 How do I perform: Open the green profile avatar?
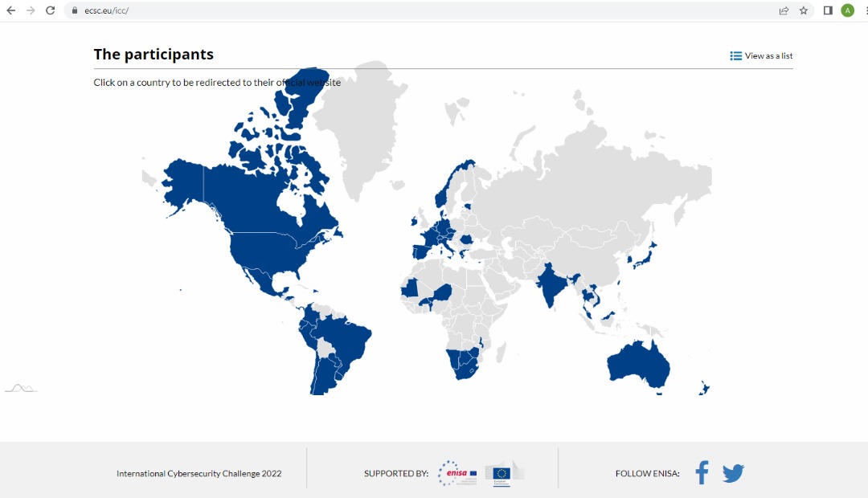[848, 10]
